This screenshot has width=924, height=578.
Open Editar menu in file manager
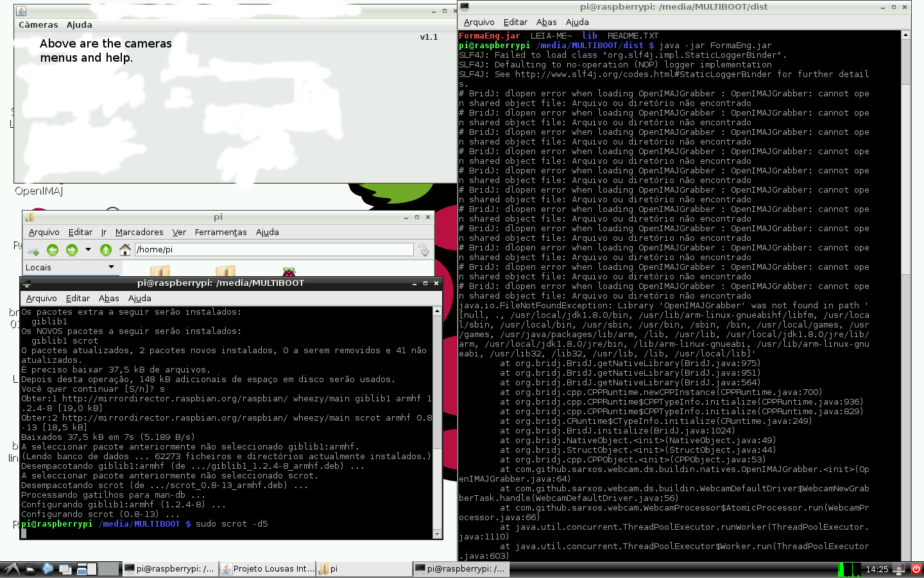[x=80, y=232]
